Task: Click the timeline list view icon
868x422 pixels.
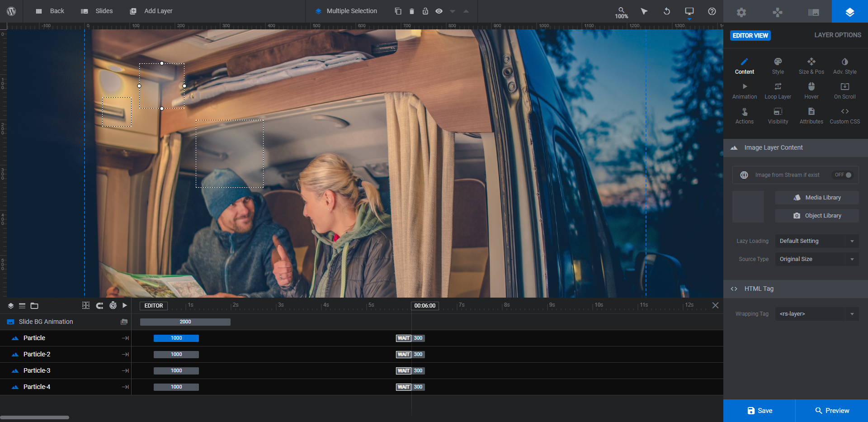Action: click(x=22, y=306)
